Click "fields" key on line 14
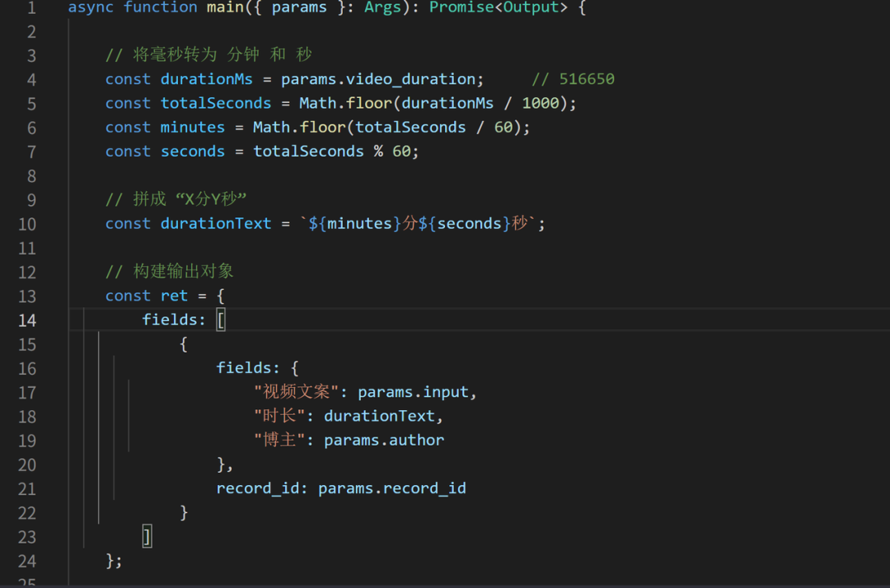890x588 pixels. [169, 320]
